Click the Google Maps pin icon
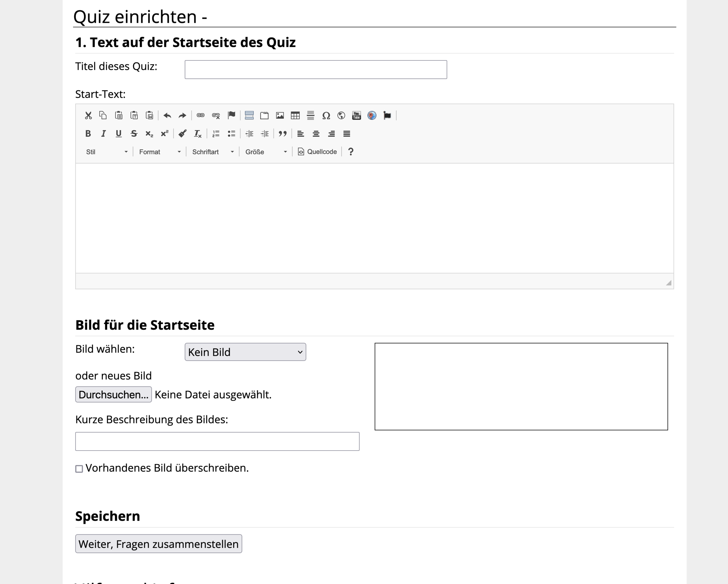This screenshot has width=728, height=584. [372, 115]
